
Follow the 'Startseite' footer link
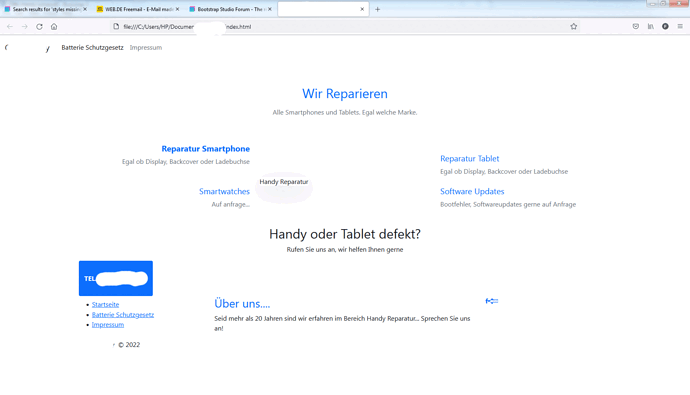pyautogui.click(x=105, y=304)
